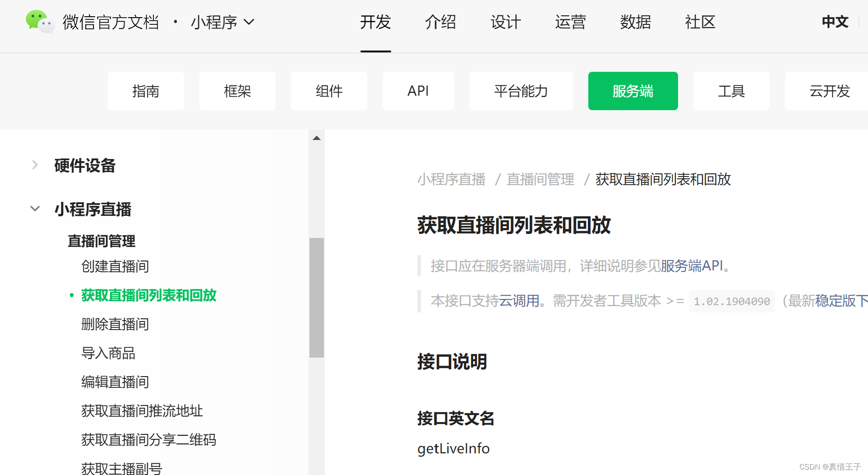This screenshot has width=868, height=475.
Task: Click the 小程序直播 sidebar heading
Action: 93,209
